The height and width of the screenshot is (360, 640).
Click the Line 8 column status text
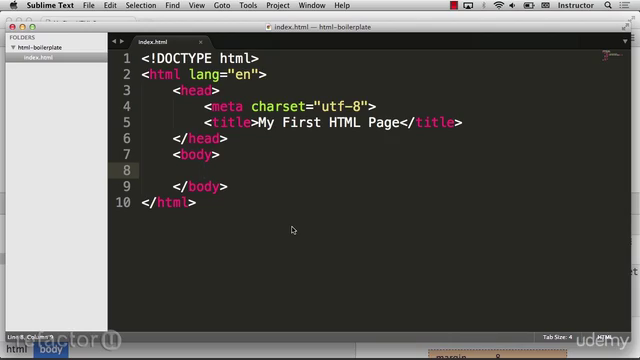point(30,337)
